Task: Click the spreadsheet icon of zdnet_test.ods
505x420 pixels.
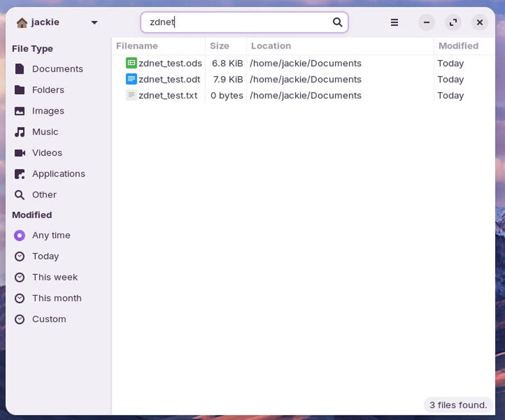Action: (131, 63)
